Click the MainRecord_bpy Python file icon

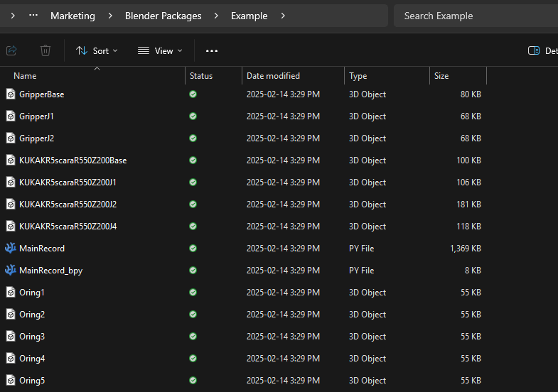pos(11,271)
